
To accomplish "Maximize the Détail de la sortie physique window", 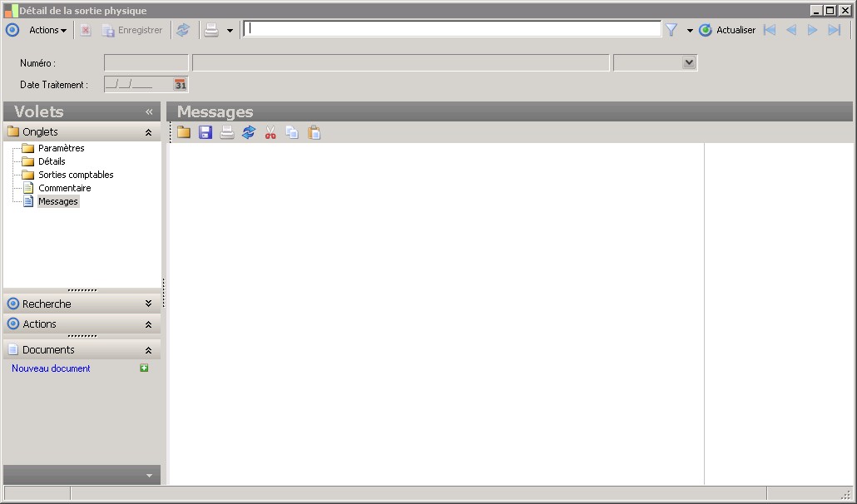I will coord(830,10).
